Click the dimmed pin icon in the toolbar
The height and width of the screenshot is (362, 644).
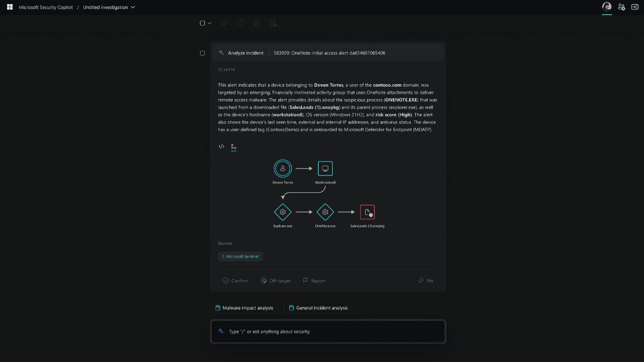[224, 23]
